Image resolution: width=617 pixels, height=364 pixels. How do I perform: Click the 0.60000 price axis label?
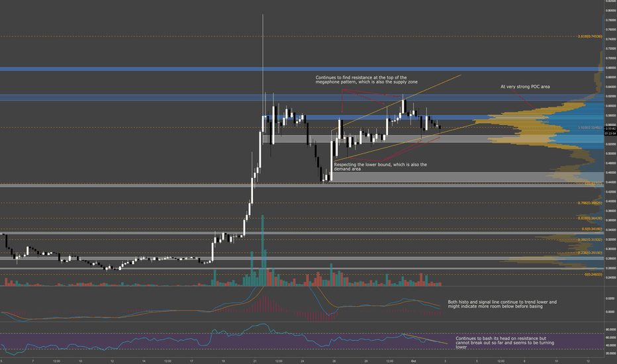pos(610,106)
